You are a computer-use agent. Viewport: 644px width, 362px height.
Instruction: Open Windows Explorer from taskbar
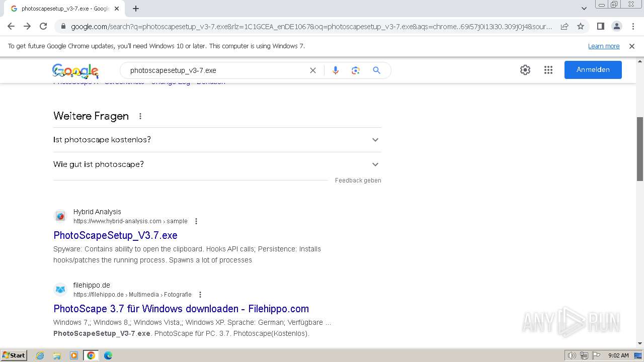[x=57, y=355]
